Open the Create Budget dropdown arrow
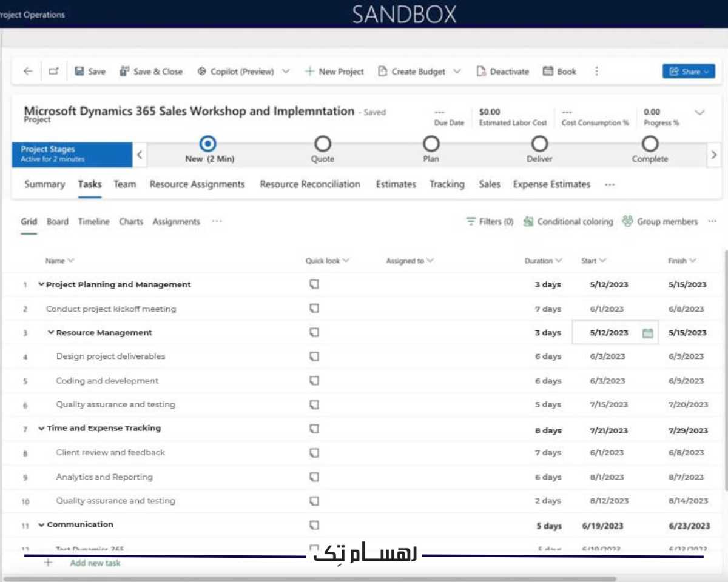Viewport: 728px width, 582px height. tap(457, 72)
